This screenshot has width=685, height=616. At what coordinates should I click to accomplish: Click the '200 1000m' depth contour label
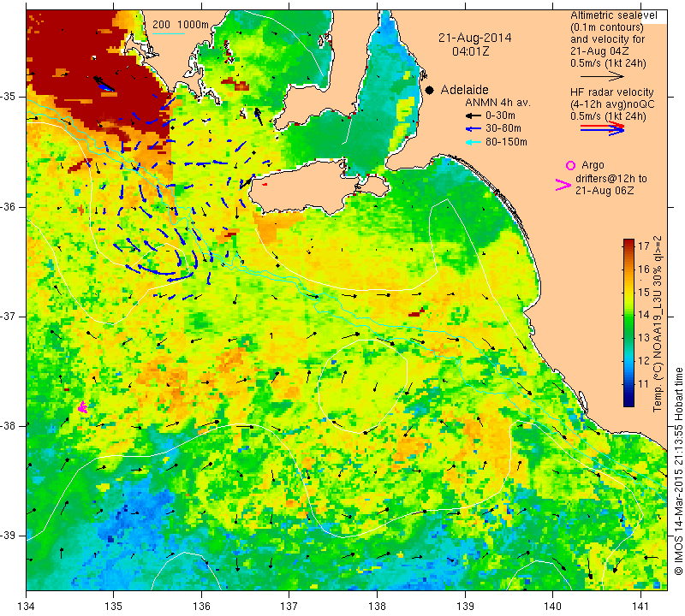(x=181, y=25)
